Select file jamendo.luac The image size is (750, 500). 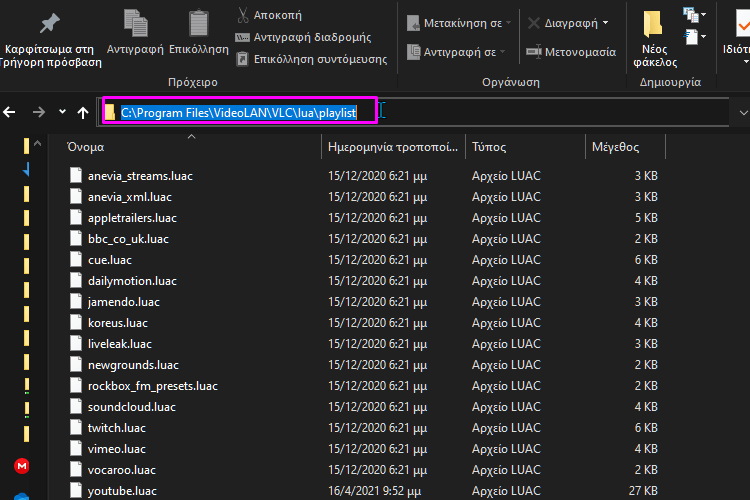(124, 302)
